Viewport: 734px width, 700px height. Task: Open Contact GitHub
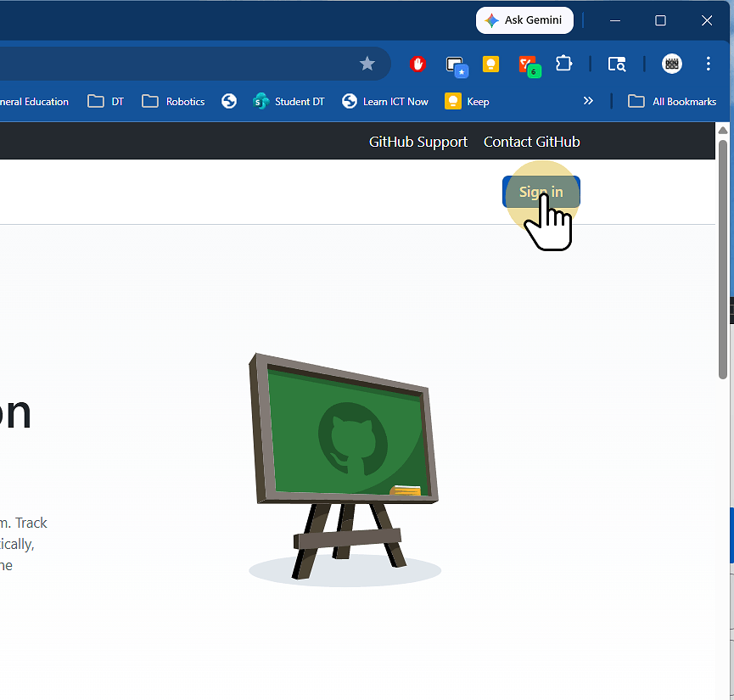tap(532, 141)
